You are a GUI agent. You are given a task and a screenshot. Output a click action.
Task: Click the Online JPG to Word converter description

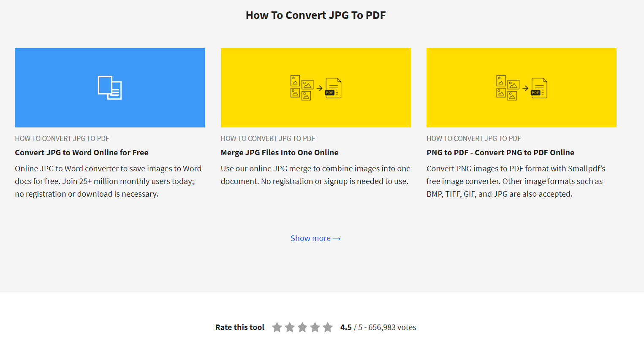108,181
